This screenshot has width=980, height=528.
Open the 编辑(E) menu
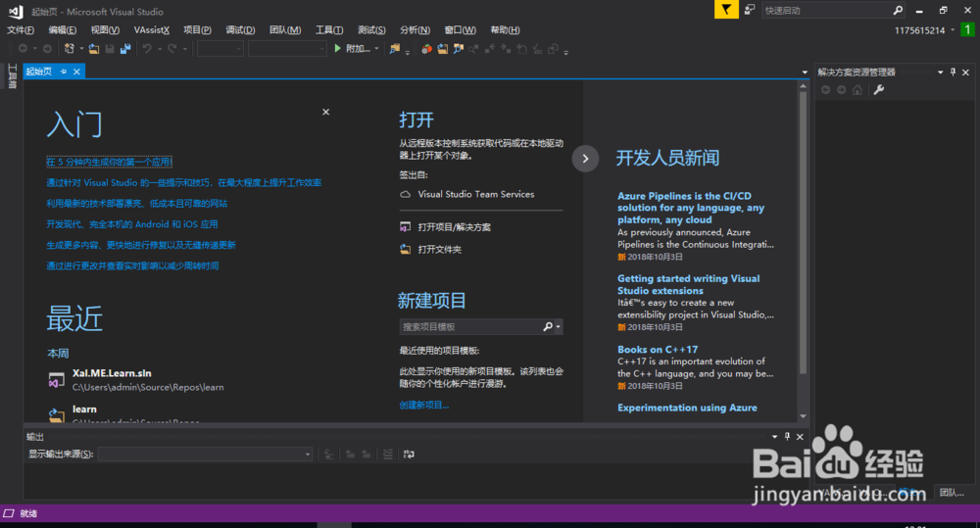tap(63, 30)
